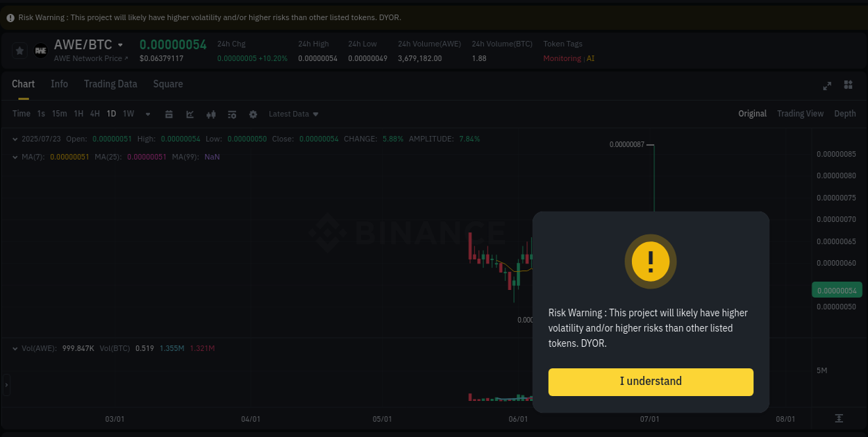
Task: Select the line chart icon in toolbar
Action: 190,114
